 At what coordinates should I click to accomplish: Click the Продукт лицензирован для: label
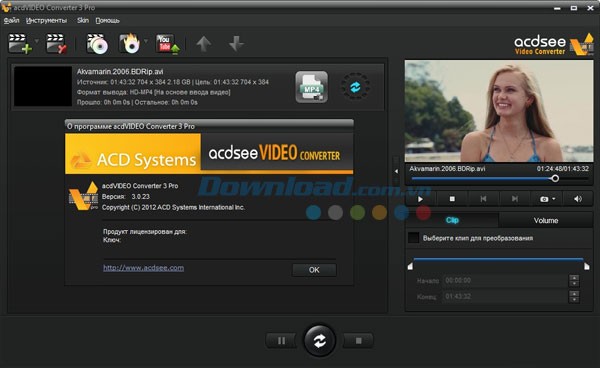point(145,231)
